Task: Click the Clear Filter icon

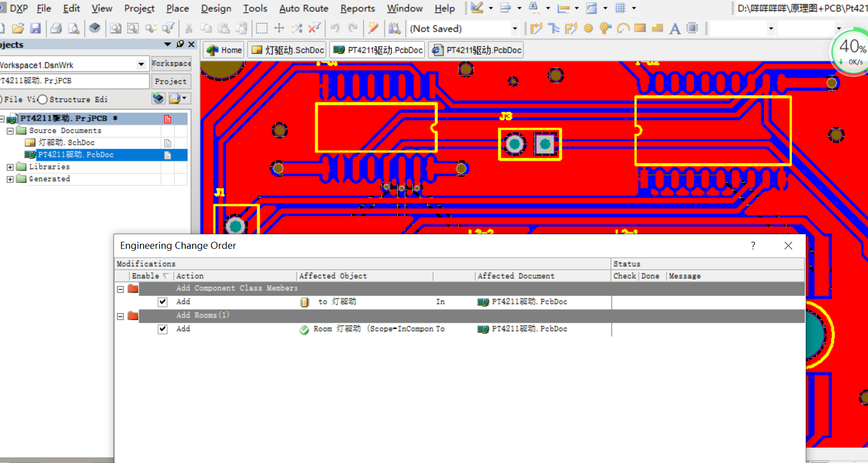Action: [314, 29]
